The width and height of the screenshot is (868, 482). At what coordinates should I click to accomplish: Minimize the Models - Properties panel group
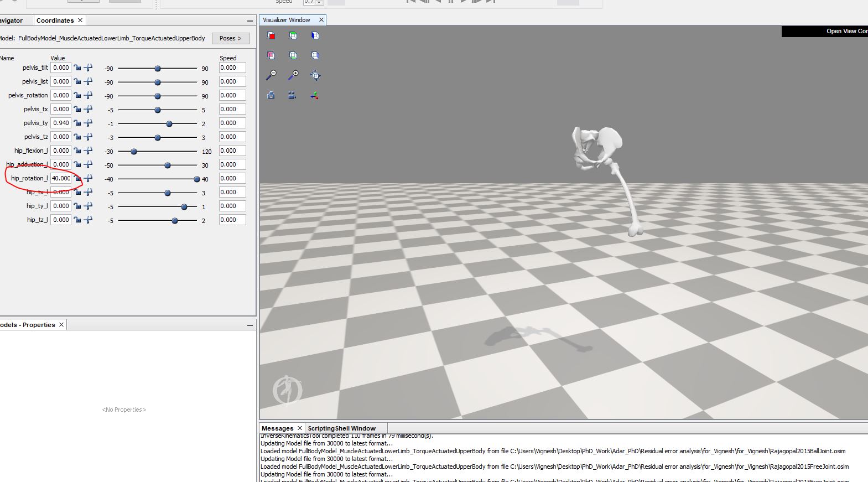250,325
